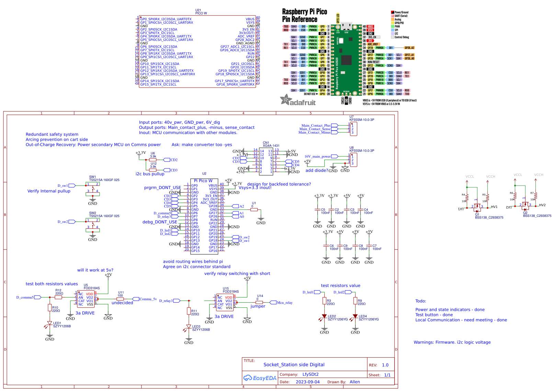Click the Adafruit star logo
This screenshot has width=555, height=392.
[286, 100]
